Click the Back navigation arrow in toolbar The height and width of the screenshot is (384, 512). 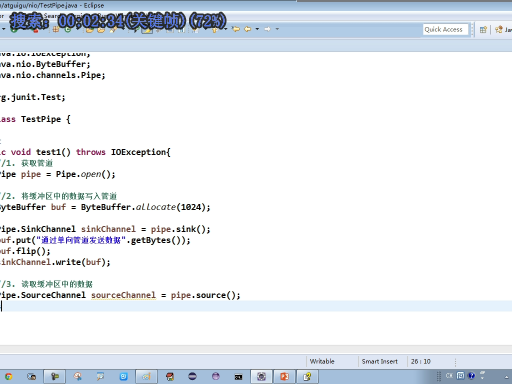point(248,29)
